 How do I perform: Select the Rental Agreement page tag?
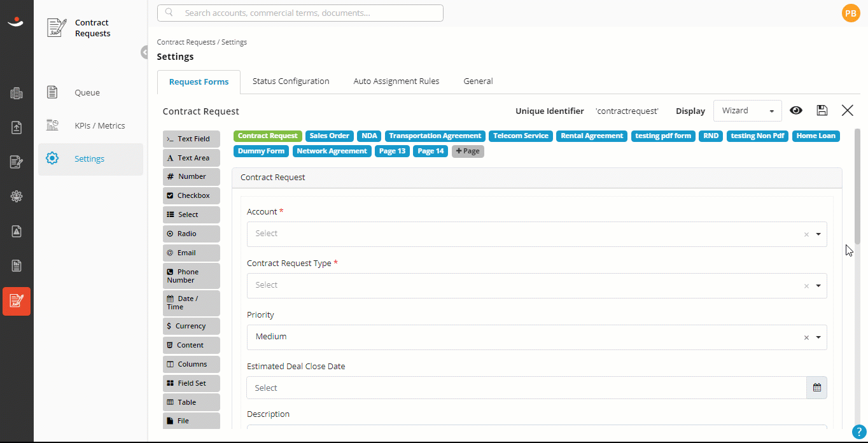click(x=592, y=136)
